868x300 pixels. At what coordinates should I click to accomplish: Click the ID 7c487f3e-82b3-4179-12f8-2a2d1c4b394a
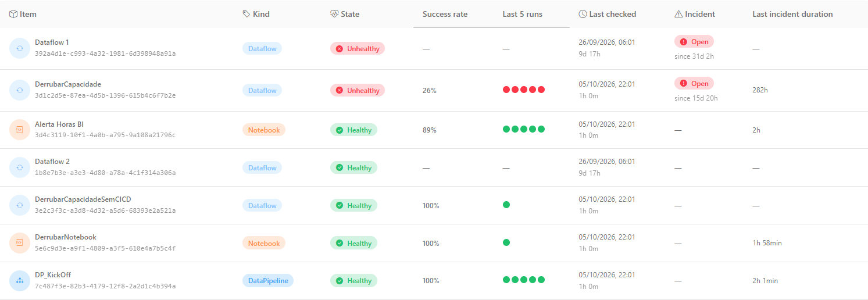[105, 286]
